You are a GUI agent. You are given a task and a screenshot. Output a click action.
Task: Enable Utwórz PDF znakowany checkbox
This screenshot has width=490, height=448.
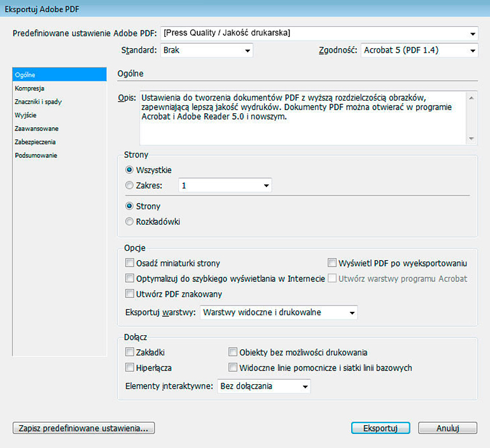(x=129, y=293)
